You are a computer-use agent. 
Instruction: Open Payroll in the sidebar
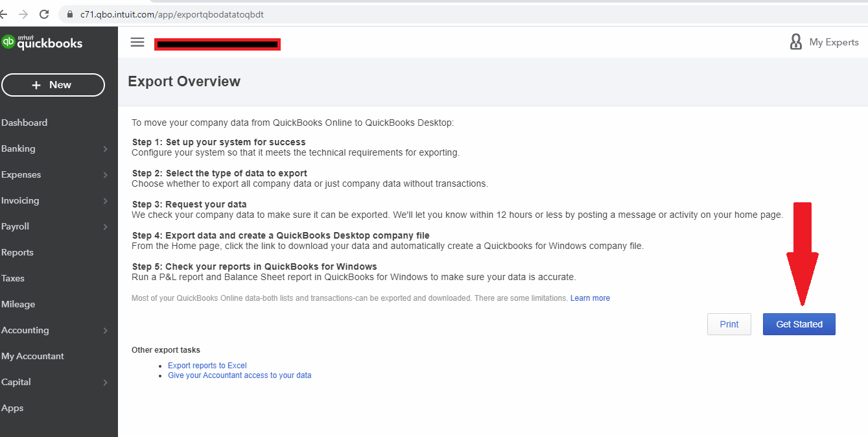(15, 226)
